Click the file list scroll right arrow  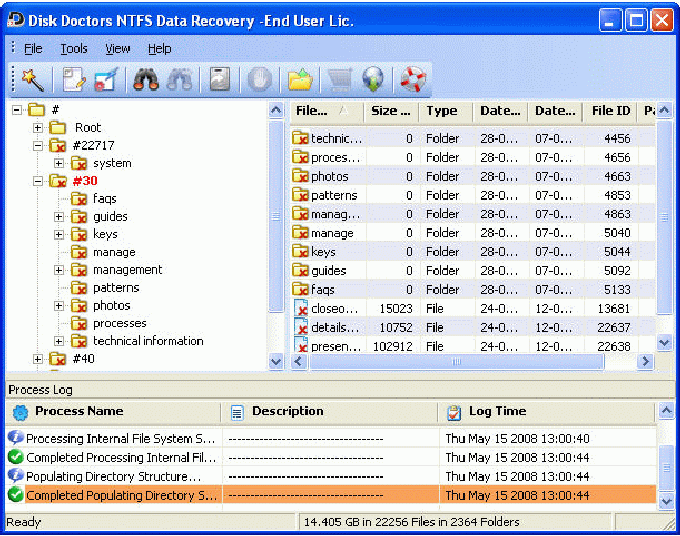click(646, 361)
